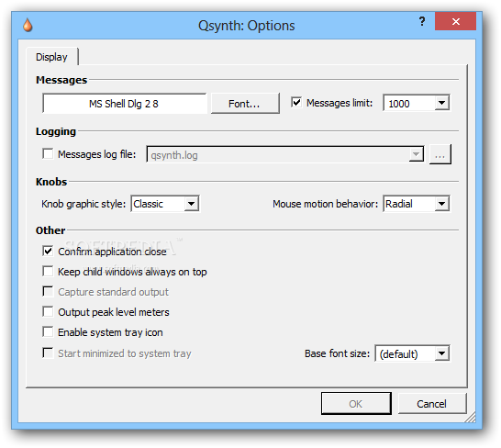501x448 pixels.
Task: Click the Knob graphic style label
Action: [x=83, y=204]
